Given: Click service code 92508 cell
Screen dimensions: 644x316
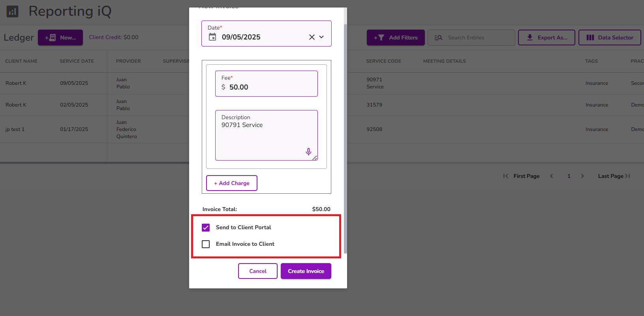Looking at the screenshot, I should point(374,129).
